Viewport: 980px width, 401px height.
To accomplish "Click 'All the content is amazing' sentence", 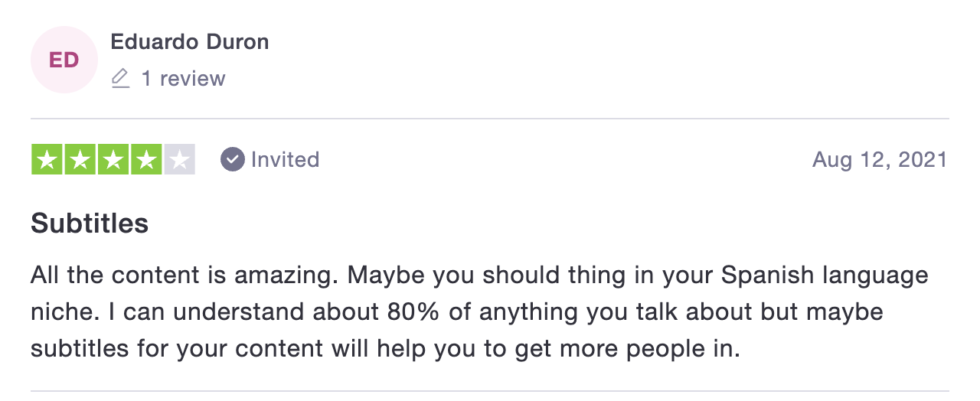I will click(x=183, y=275).
